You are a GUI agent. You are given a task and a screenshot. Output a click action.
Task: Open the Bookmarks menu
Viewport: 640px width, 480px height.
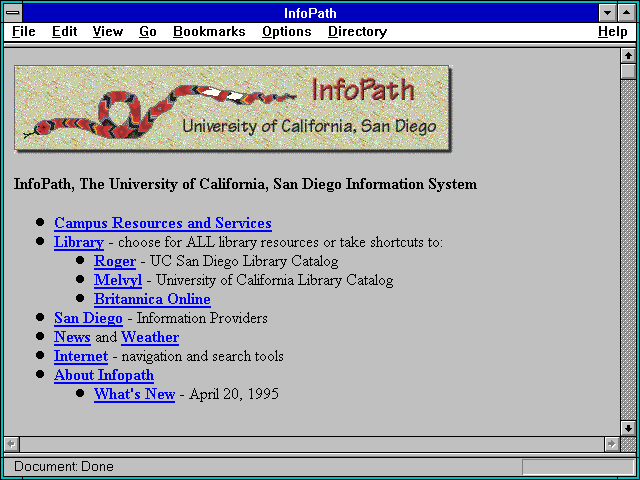(x=209, y=32)
